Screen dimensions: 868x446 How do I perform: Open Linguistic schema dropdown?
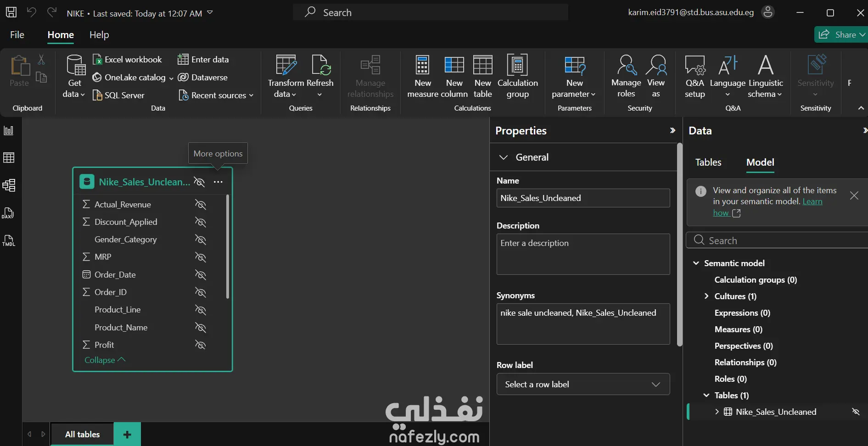point(766,76)
